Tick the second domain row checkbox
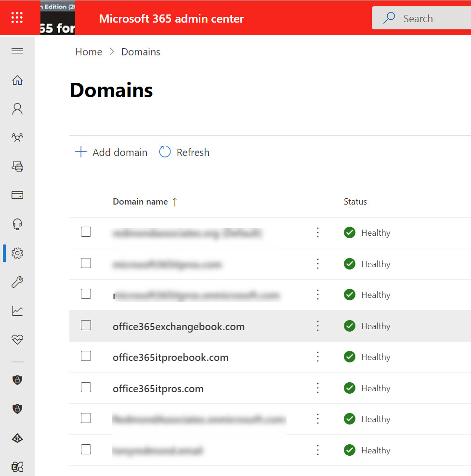 pos(86,263)
